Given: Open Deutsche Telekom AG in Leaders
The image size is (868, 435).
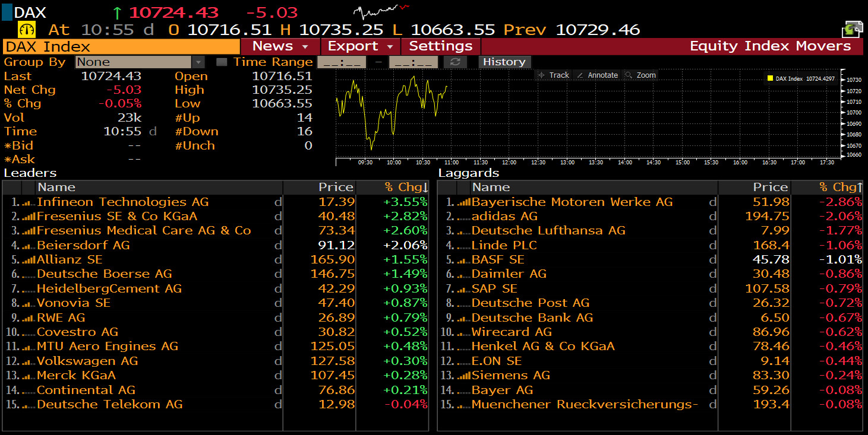Looking at the screenshot, I should point(110,405).
